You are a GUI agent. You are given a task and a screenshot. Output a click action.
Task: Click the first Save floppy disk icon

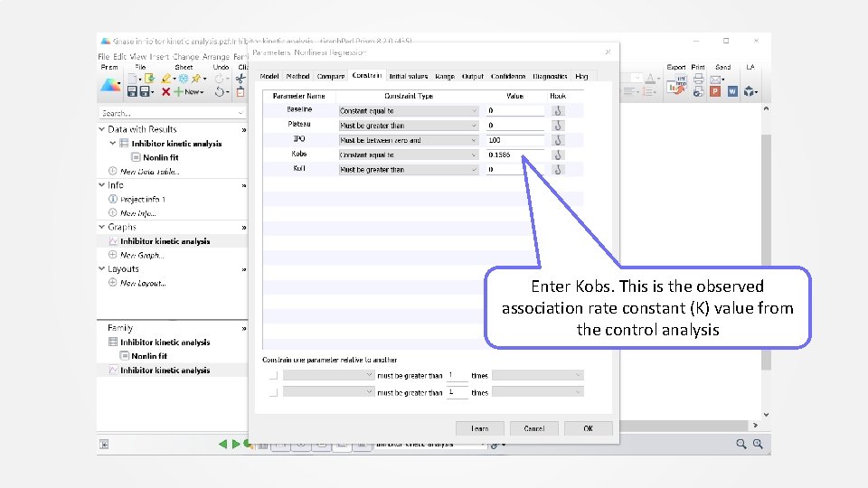point(132,92)
